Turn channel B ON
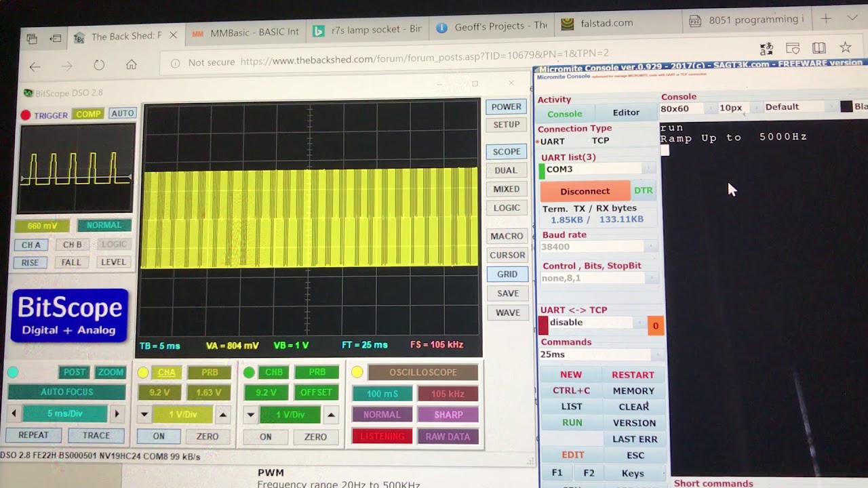This screenshot has width=868, height=488. [x=265, y=436]
